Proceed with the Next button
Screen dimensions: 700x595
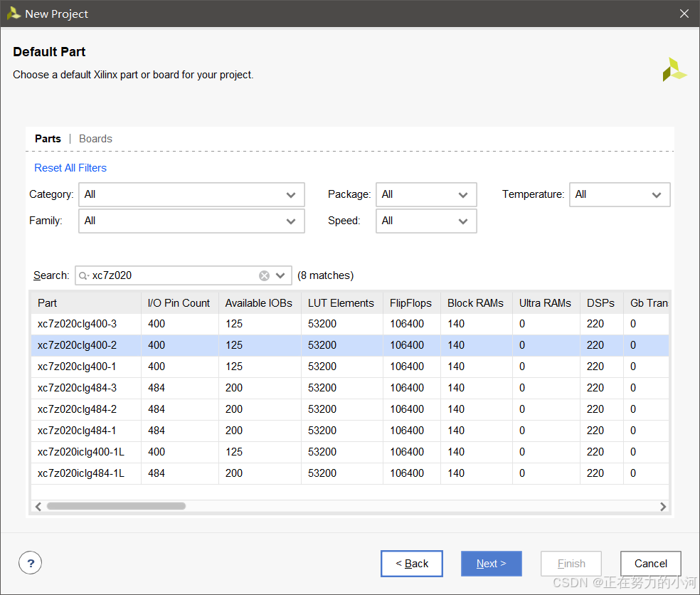[491, 564]
